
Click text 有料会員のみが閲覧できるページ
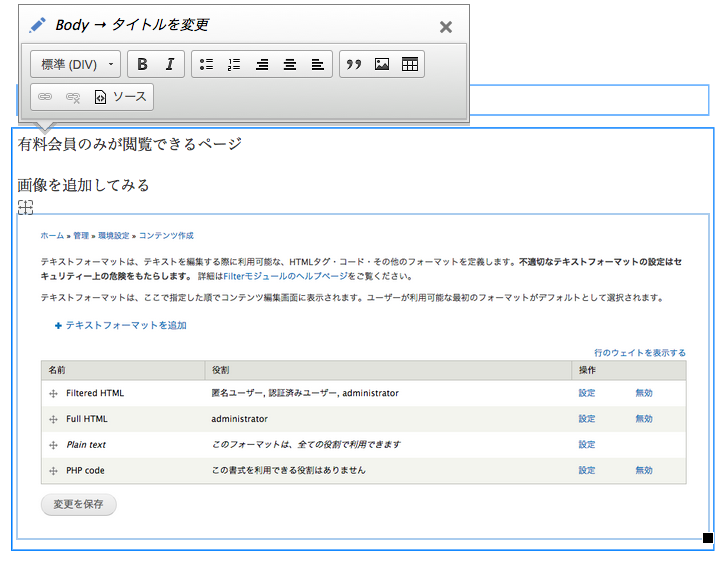130,144
